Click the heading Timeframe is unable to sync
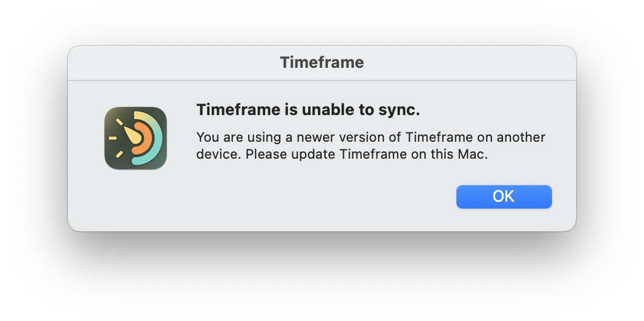644x321 pixels. 308,110
